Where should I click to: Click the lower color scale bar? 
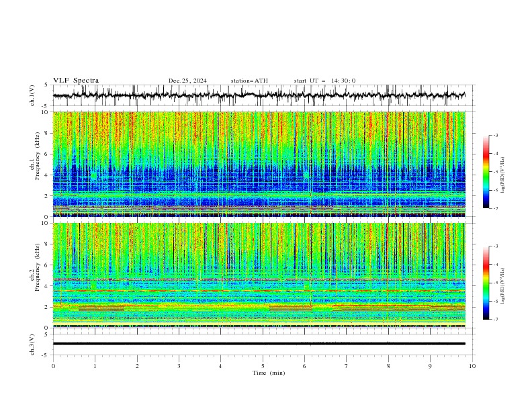486,283
